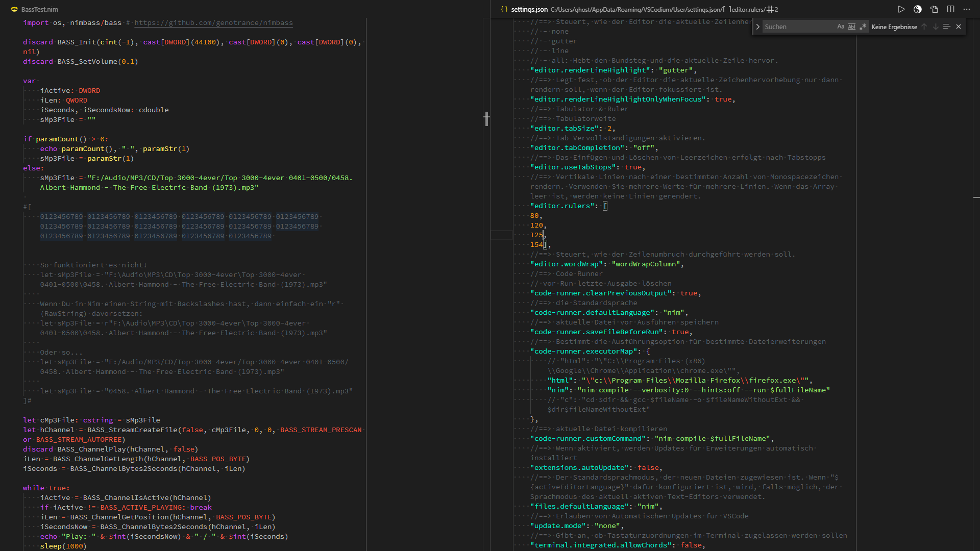Toggle find in selection option
This screenshot has width=980, height=551.
946,27
